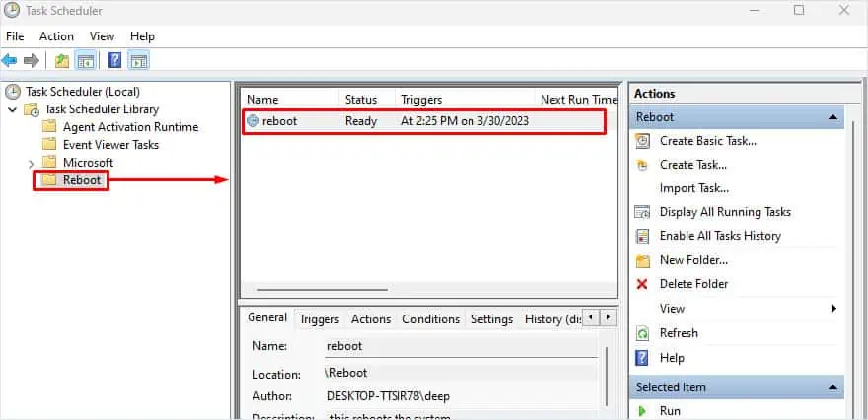This screenshot has width=868, height=420.
Task: Select Agent Activation Runtime folder label
Action: point(130,127)
